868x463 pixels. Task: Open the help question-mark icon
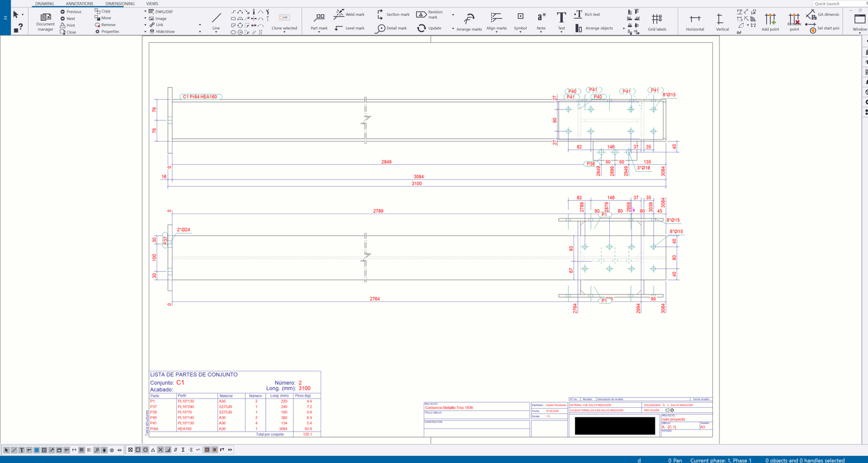point(19,28)
